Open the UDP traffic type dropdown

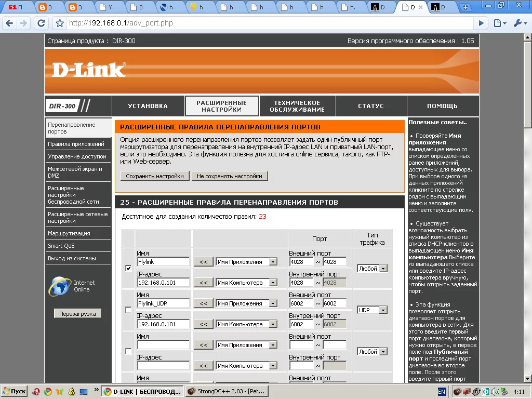coord(372,310)
